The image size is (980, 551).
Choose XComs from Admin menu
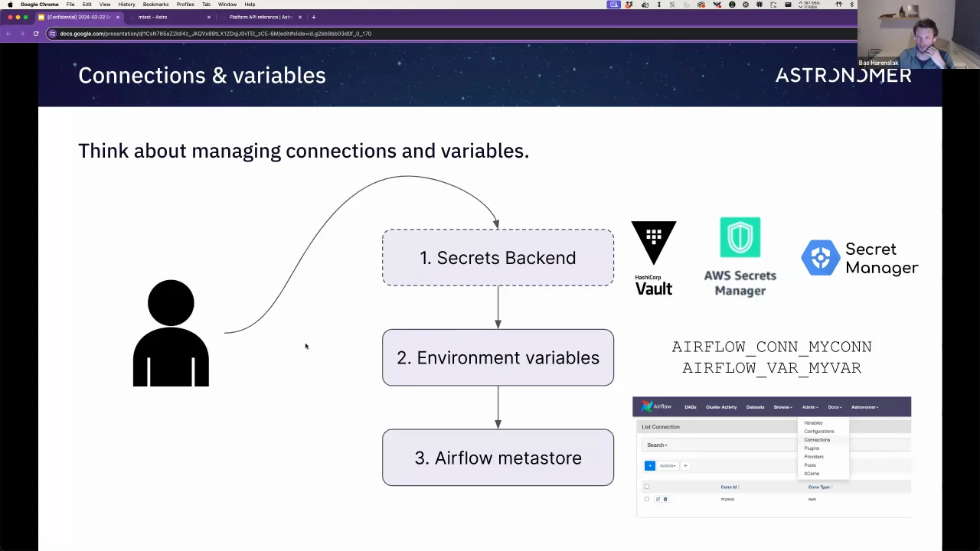812,474
